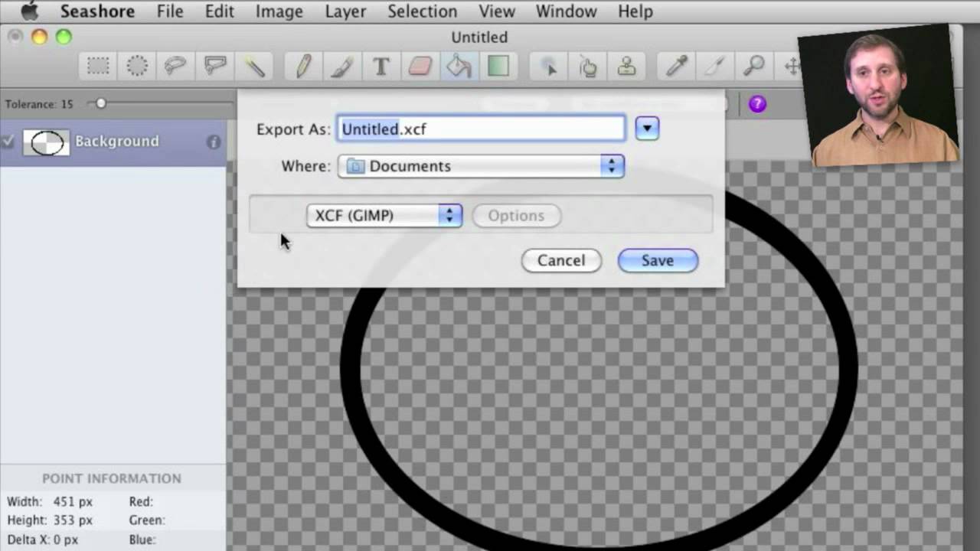Image resolution: width=980 pixels, height=551 pixels.
Task: Select the Elliptical Selection tool
Action: 137,67
